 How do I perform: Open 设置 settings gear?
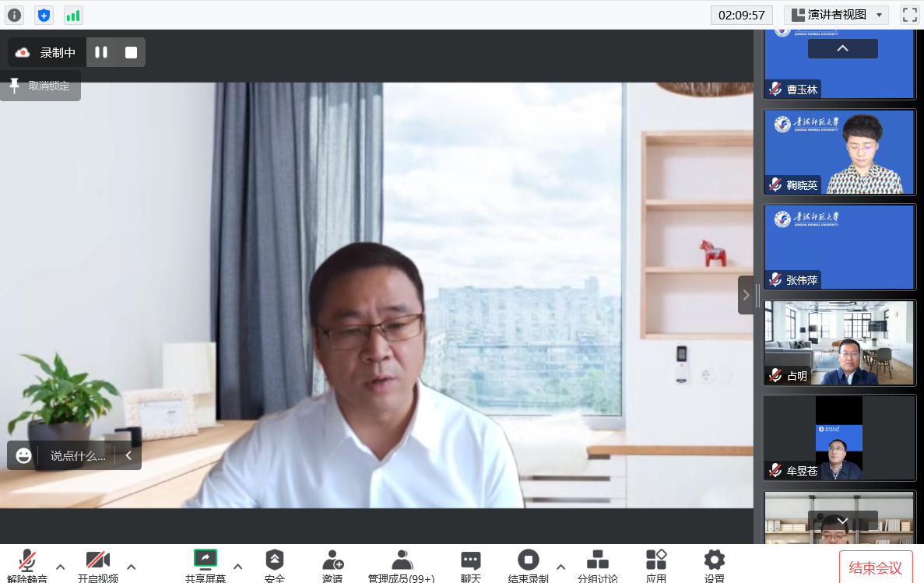(714, 564)
